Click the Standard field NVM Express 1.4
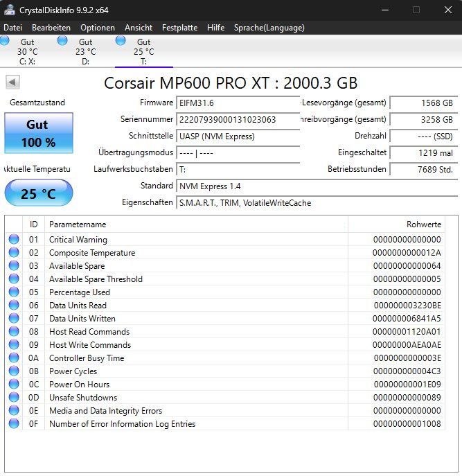This screenshot has height=476, width=462. tap(317, 186)
